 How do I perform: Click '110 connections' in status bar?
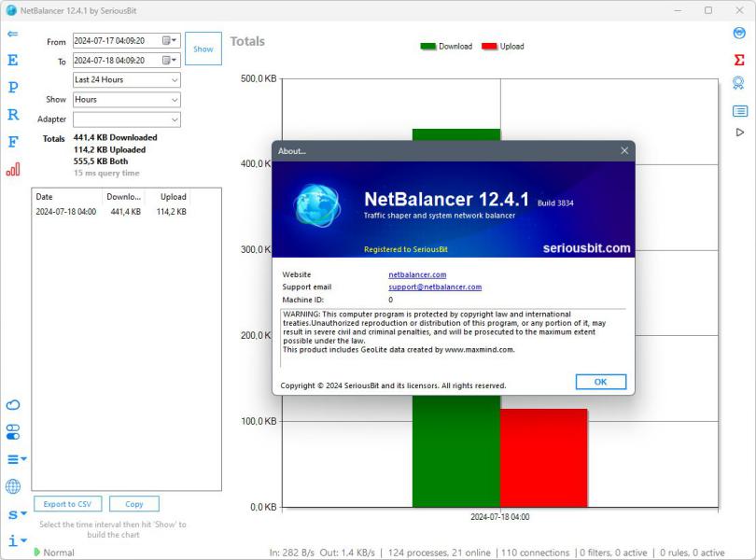(x=535, y=553)
